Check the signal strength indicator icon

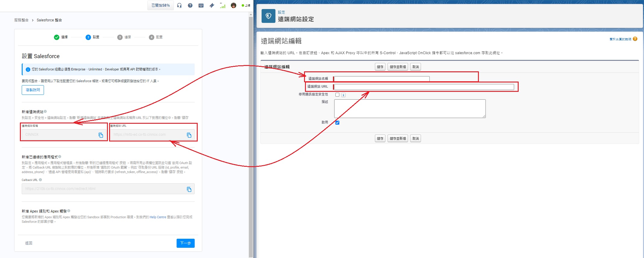(x=223, y=5)
